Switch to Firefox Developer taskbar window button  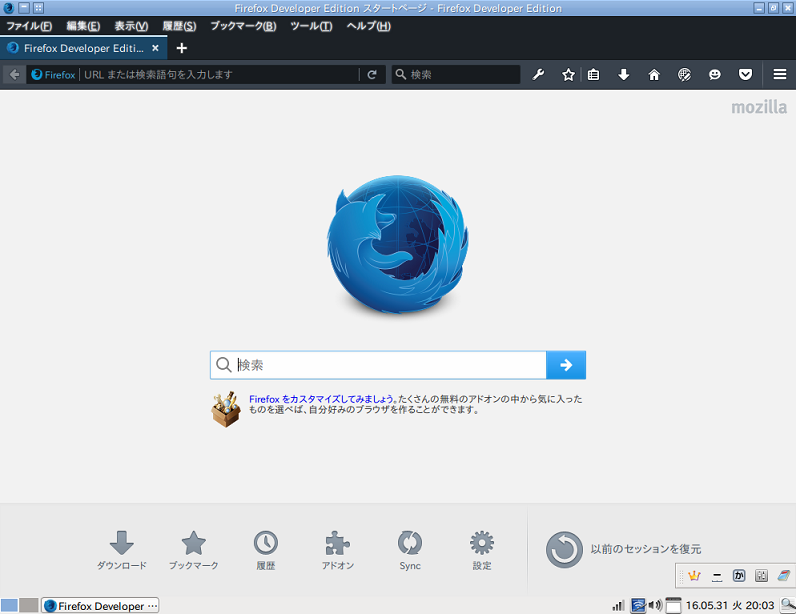(x=100, y=605)
